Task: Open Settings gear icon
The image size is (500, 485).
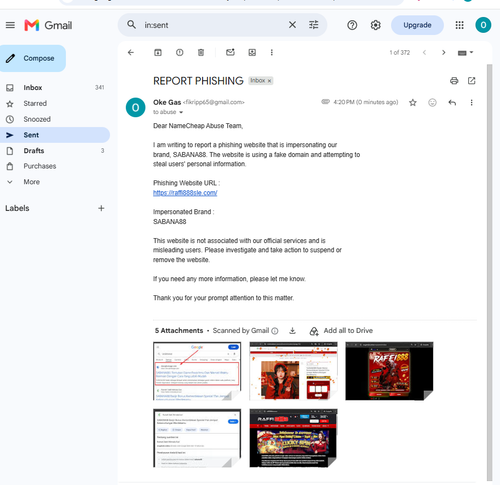Action: tap(376, 25)
